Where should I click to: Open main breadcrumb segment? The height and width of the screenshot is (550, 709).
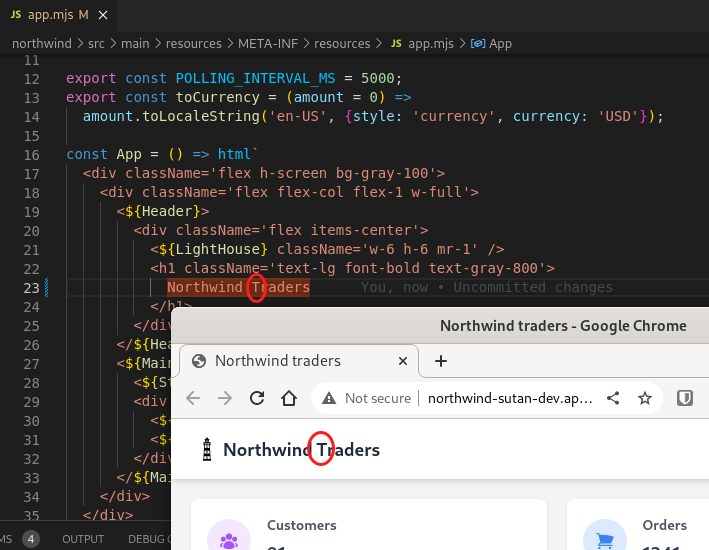pos(135,43)
